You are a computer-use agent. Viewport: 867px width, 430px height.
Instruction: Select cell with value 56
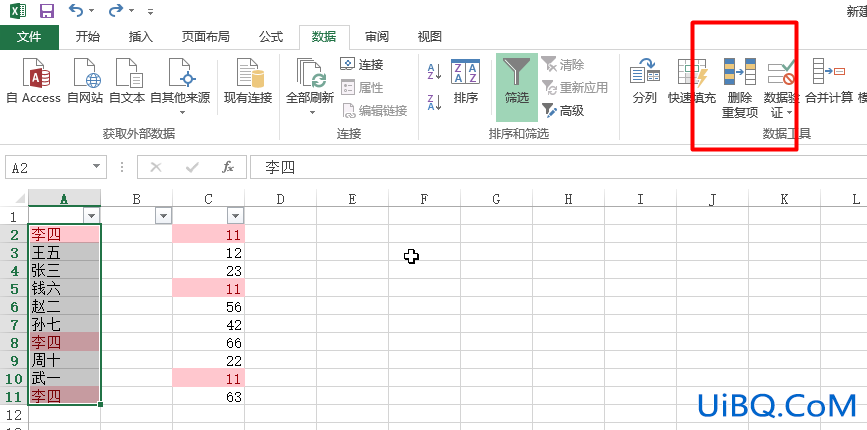click(208, 307)
